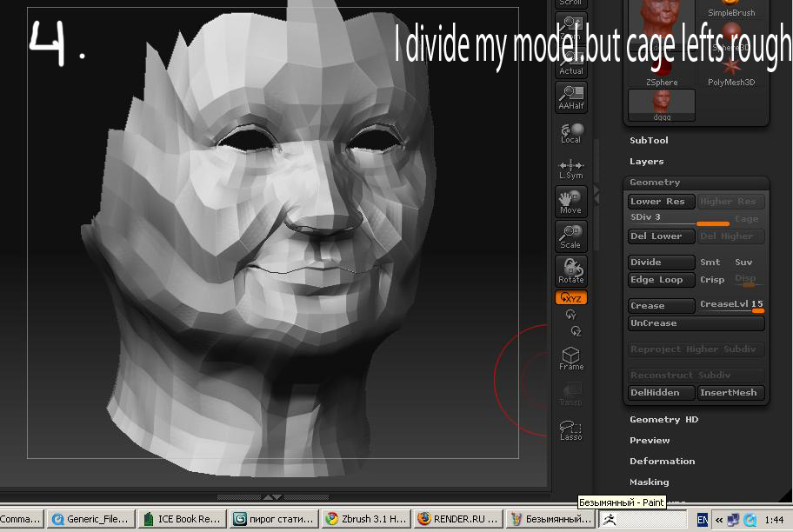The height and width of the screenshot is (532, 793).
Task: Open ICE Book Reader taskbar item
Action: pyautogui.click(x=183, y=519)
